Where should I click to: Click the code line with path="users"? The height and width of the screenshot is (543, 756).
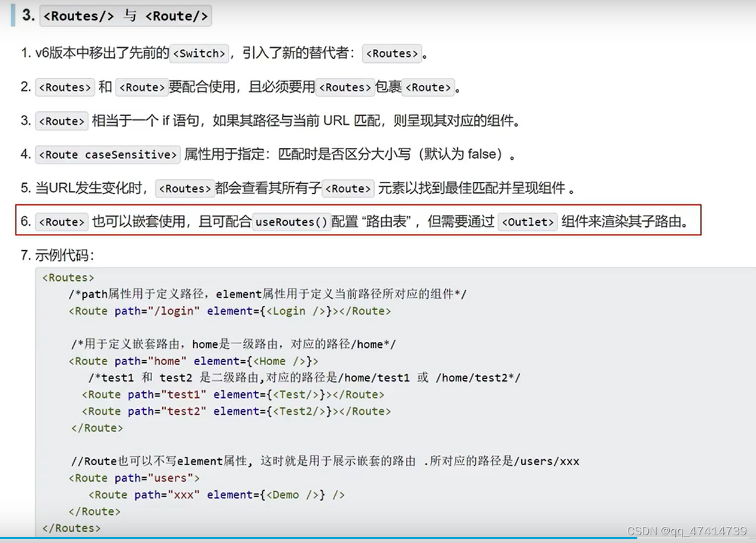click(x=134, y=478)
